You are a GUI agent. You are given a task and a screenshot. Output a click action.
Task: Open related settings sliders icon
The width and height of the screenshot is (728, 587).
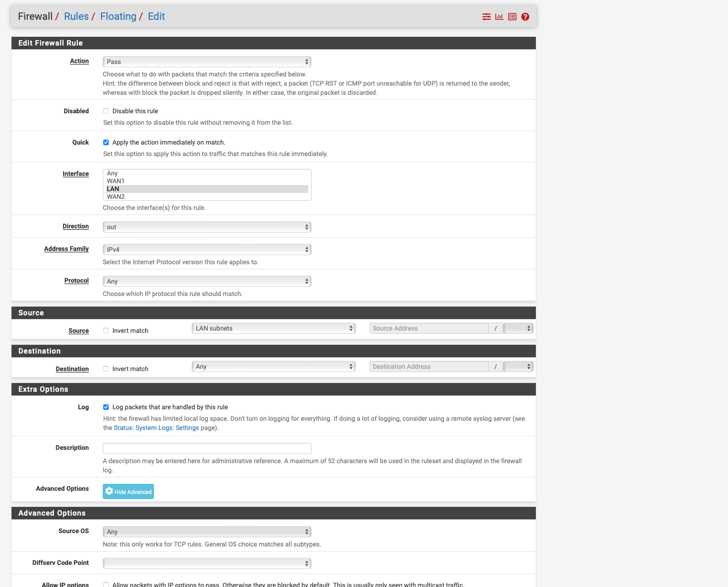pyautogui.click(x=487, y=17)
